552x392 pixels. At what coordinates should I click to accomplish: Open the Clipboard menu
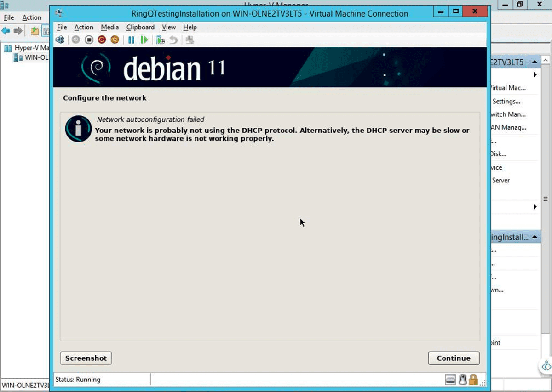click(140, 27)
